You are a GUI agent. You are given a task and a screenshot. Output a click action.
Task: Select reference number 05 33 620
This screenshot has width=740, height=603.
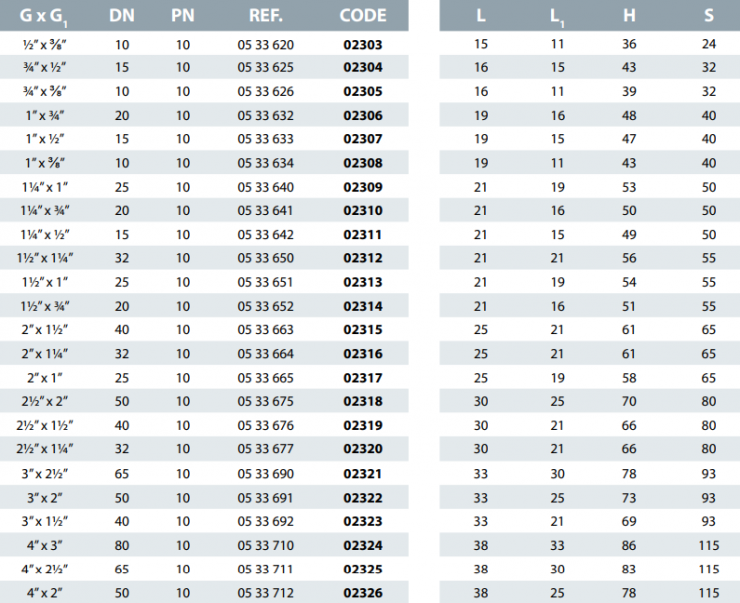(x=266, y=45)
